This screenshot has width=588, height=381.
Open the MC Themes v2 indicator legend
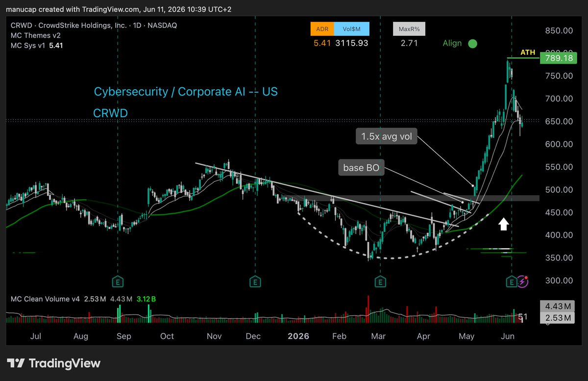coord(37,35)
